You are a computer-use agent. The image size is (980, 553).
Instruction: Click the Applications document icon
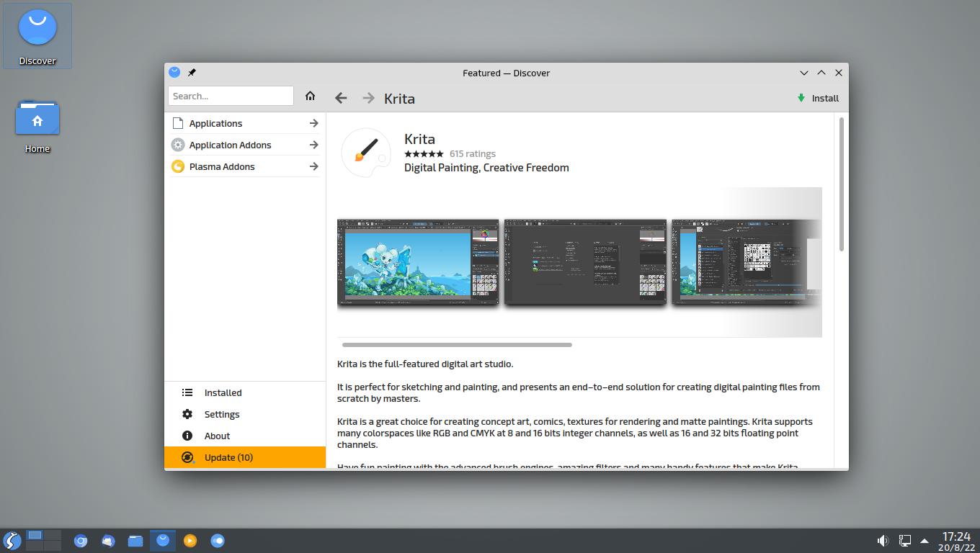tap(178, 123)
